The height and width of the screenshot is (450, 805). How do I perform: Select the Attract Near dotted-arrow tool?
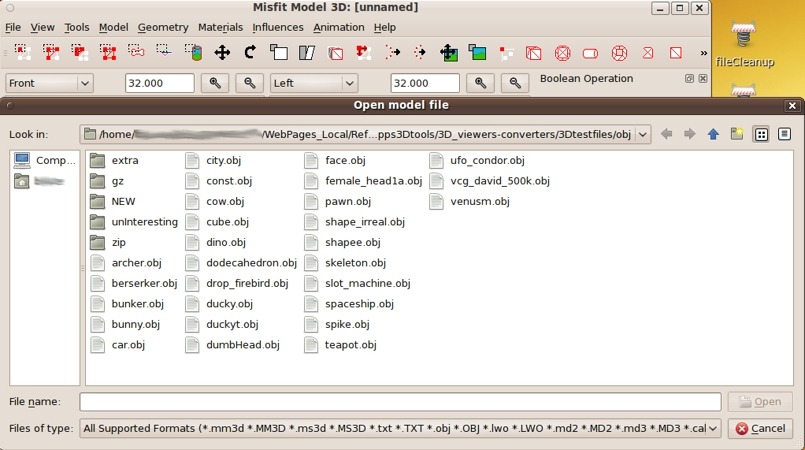tap(392, 52)
